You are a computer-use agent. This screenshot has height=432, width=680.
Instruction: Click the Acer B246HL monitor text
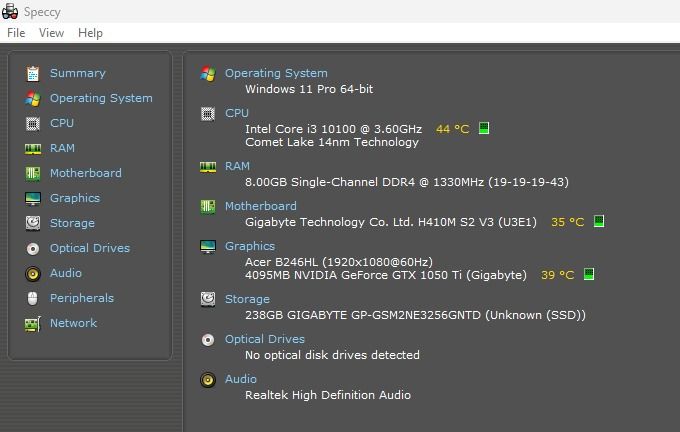(x=339, y=262)
